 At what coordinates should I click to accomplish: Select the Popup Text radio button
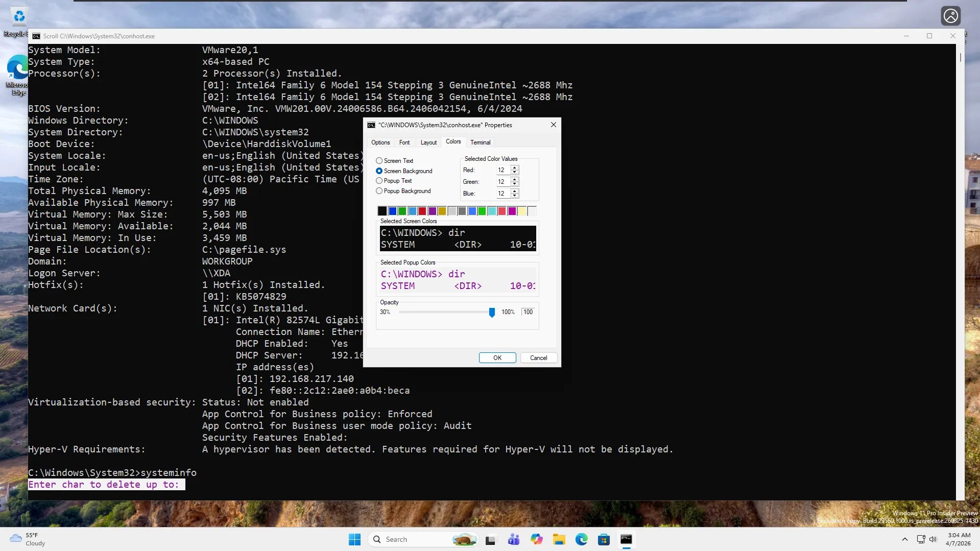pos(379,181)
